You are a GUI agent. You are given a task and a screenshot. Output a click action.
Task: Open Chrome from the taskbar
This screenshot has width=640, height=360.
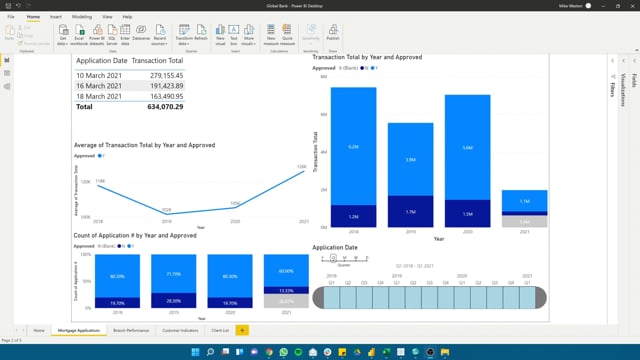[x=269, y=352]
